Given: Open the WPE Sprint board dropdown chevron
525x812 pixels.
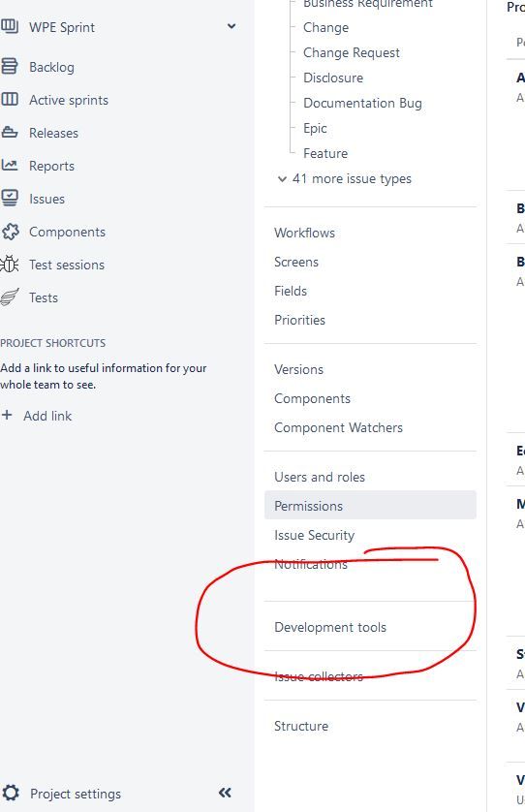Looking at the screenshot, I should (232, 26).
